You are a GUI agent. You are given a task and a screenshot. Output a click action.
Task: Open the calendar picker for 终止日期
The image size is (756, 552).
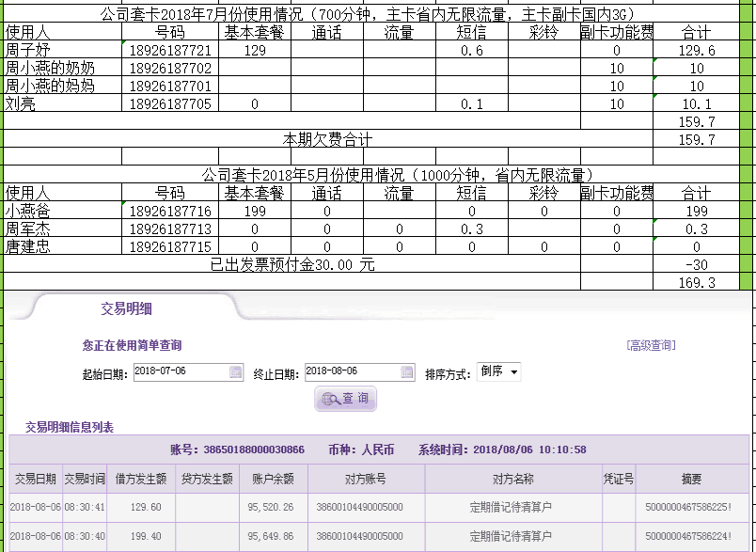pos(406,372)
